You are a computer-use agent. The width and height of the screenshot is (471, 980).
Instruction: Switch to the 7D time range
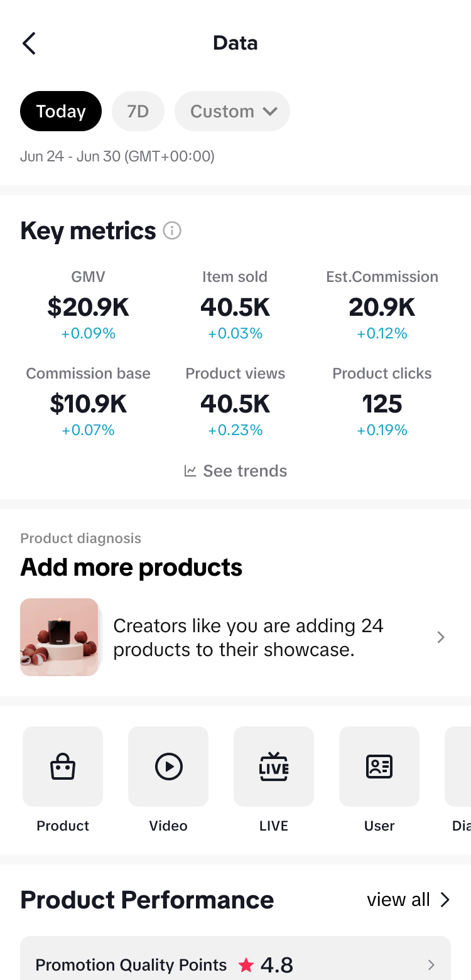coord(138,111)
